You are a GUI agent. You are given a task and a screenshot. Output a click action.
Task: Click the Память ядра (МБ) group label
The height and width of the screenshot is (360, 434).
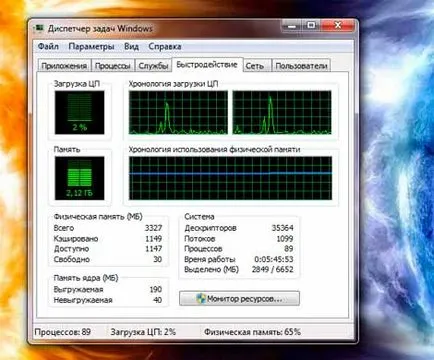[86, 278]
